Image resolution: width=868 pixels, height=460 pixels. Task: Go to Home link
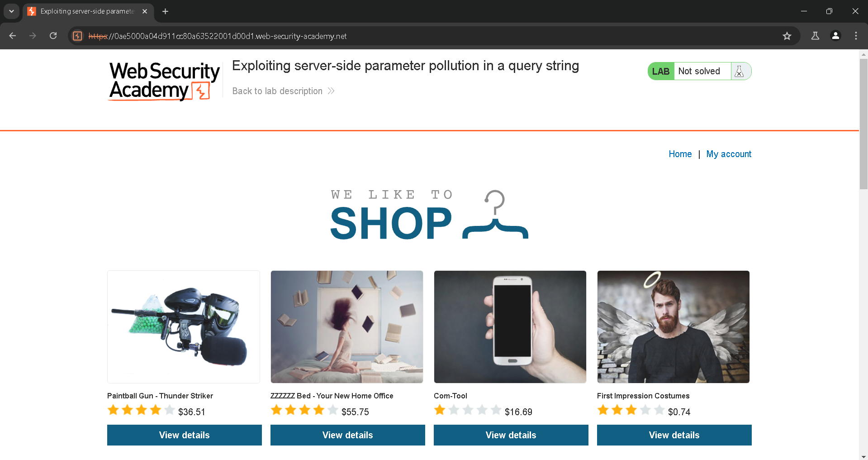tap(680, 154)
